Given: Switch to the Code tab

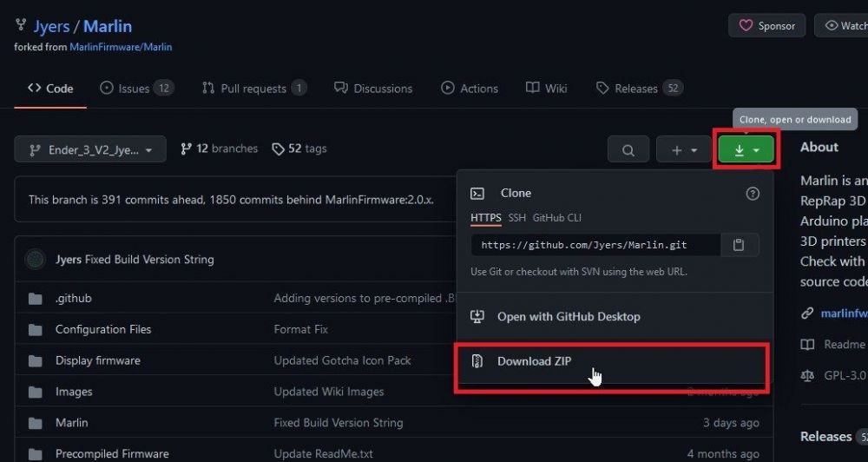Looking at the screenshot, I should coord(50,89).
